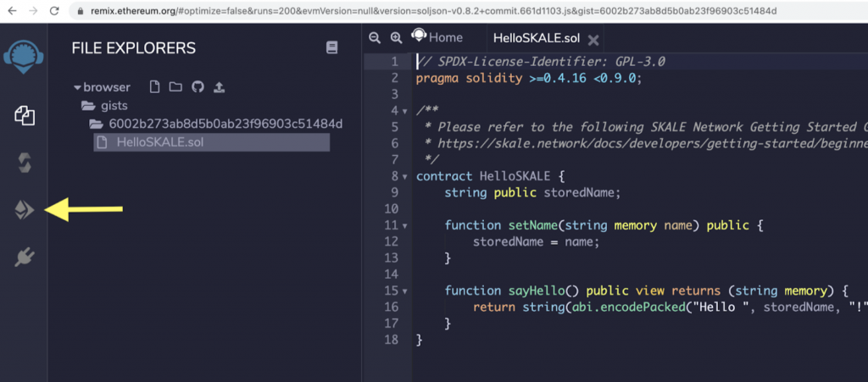Close the HelloSKALE.sol tab
This screenshot has height=382, width=868.
click(593, 40)
